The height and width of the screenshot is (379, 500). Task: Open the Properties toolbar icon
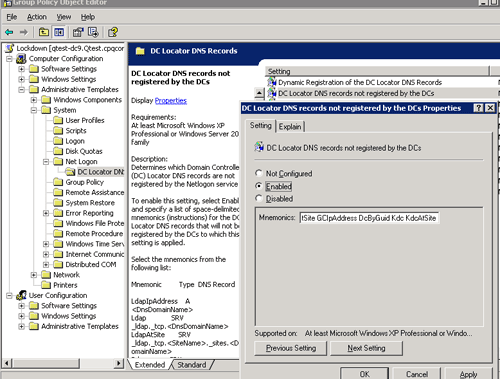point(78,32)
